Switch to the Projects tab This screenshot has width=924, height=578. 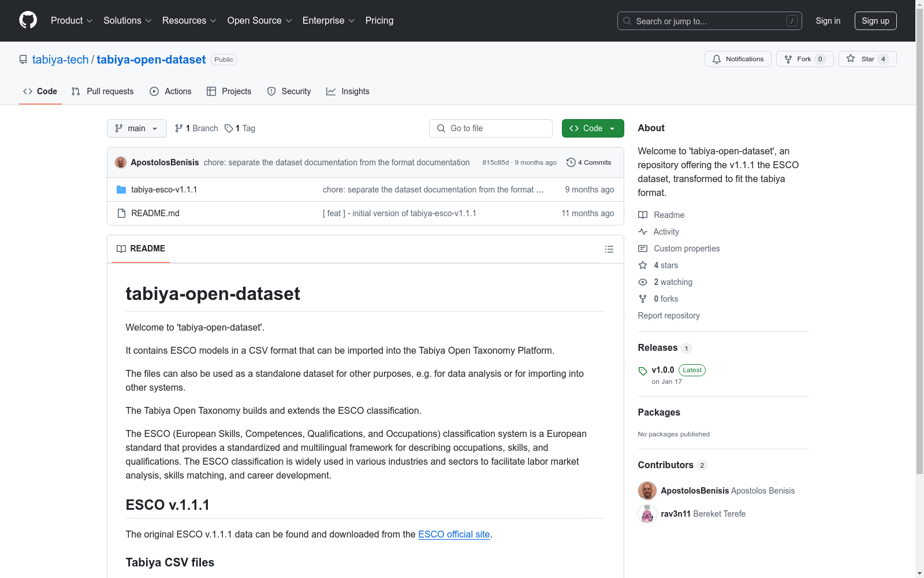229,91
